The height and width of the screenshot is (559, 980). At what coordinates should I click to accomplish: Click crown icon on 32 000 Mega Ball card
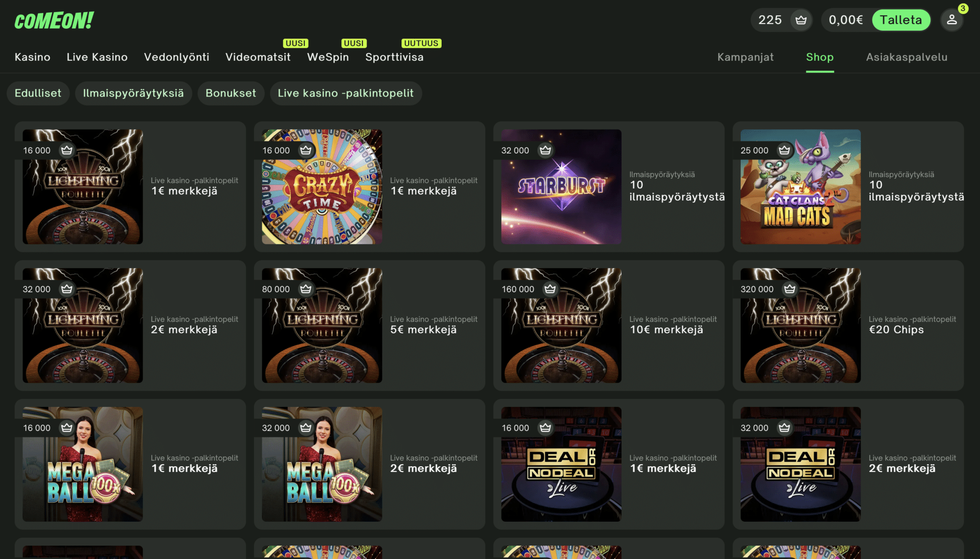306,427
